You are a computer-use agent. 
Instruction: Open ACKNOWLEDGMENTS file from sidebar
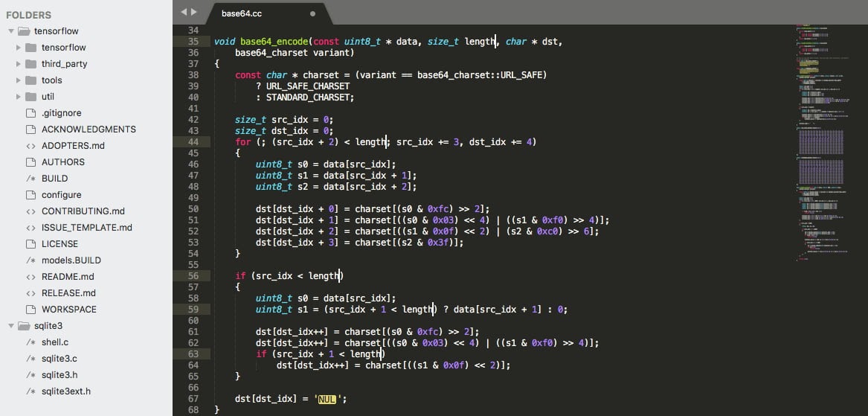coord(89,129)
